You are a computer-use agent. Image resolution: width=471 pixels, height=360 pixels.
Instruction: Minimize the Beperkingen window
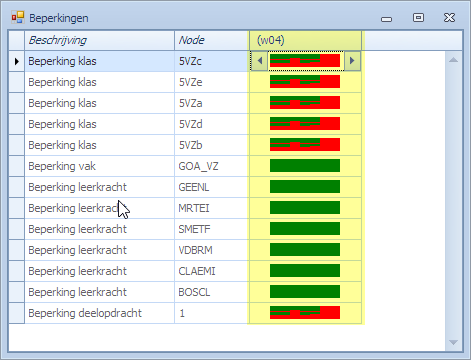pos(386,19)
